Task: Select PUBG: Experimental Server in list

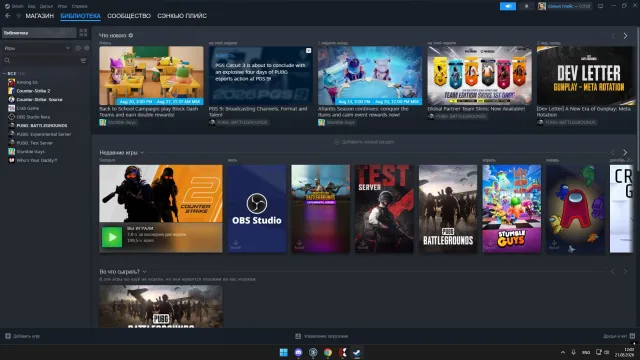Action: [44, 134]
